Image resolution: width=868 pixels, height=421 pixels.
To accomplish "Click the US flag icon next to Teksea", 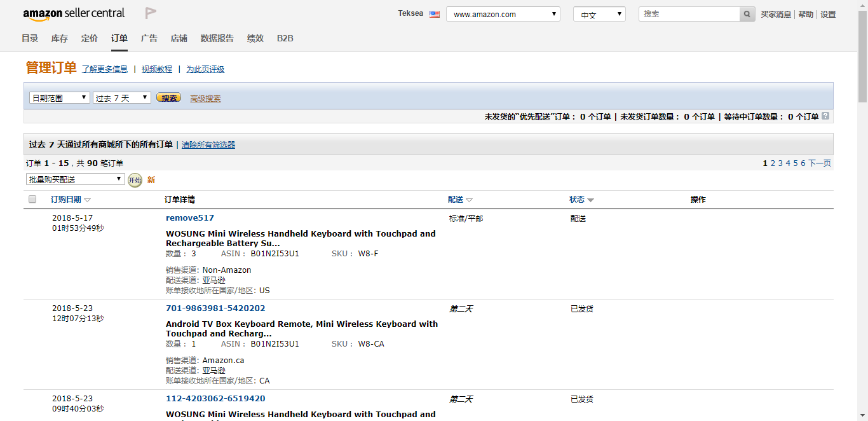I will tap(435, 14).
